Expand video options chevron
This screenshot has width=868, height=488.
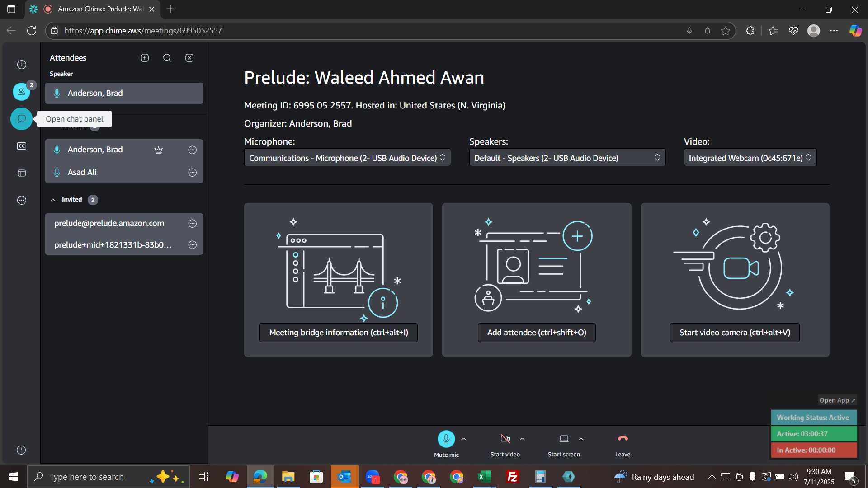pos(522,439)
